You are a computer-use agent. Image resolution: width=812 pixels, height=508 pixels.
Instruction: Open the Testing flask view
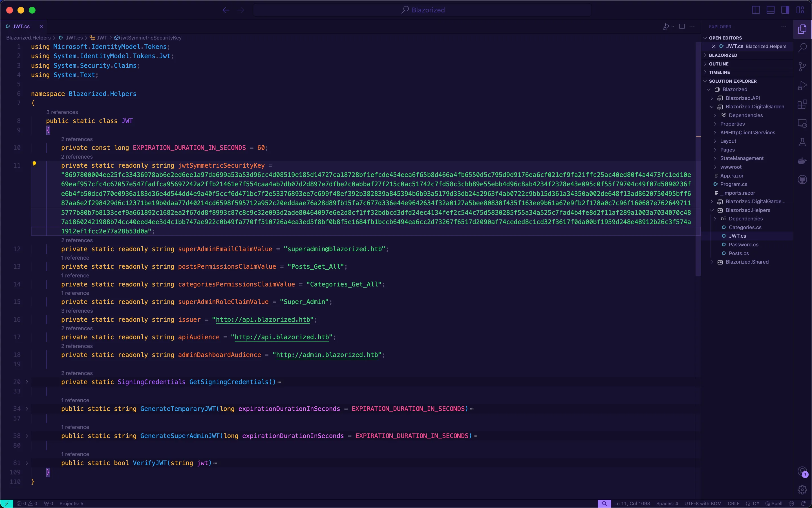(802, 142)
